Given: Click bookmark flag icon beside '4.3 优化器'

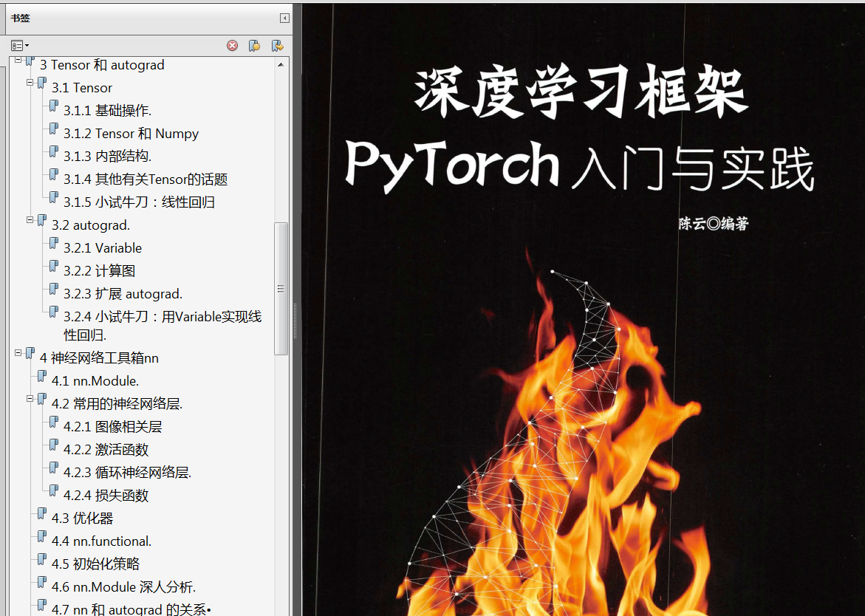Looking at the screenshot, I should point(41,513).
